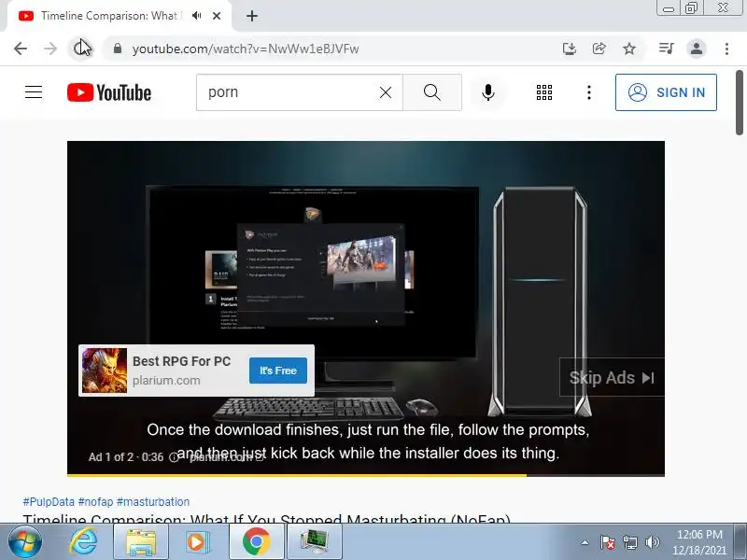Screen dimensions: 747x560
Task: Mute the tab using the speaker icon
Action: click(197, 16)
